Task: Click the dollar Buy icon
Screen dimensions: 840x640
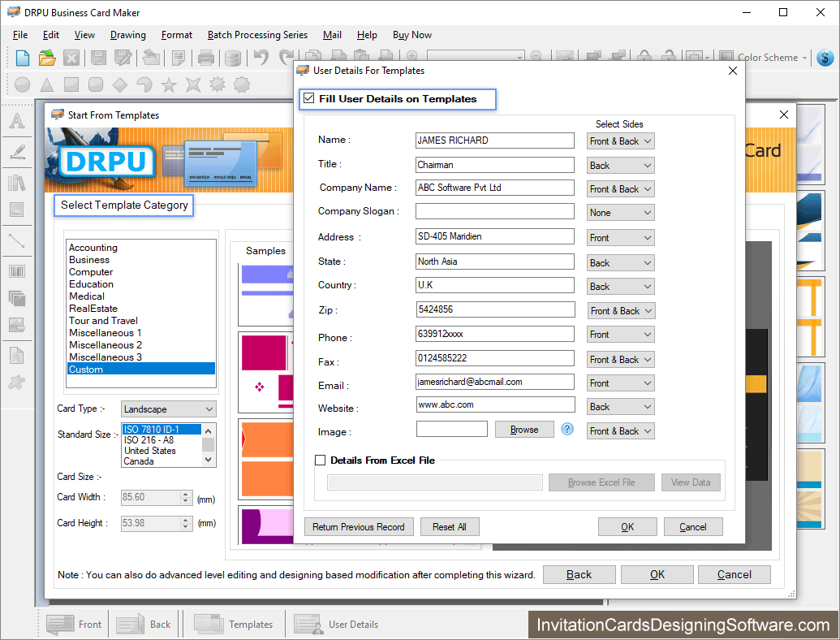Action: tap(825, 58)
